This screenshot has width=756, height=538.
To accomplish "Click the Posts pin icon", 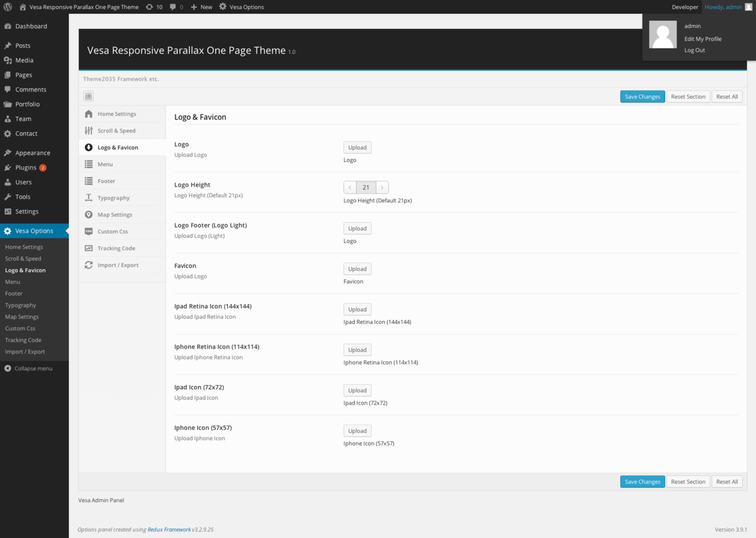I will coord(8,45).
